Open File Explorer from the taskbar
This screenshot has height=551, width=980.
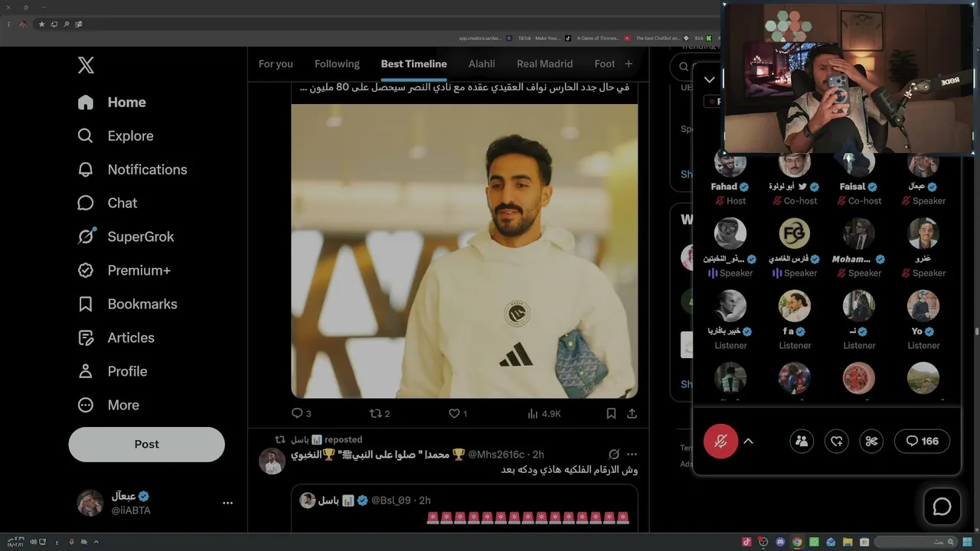coord(848,542)
